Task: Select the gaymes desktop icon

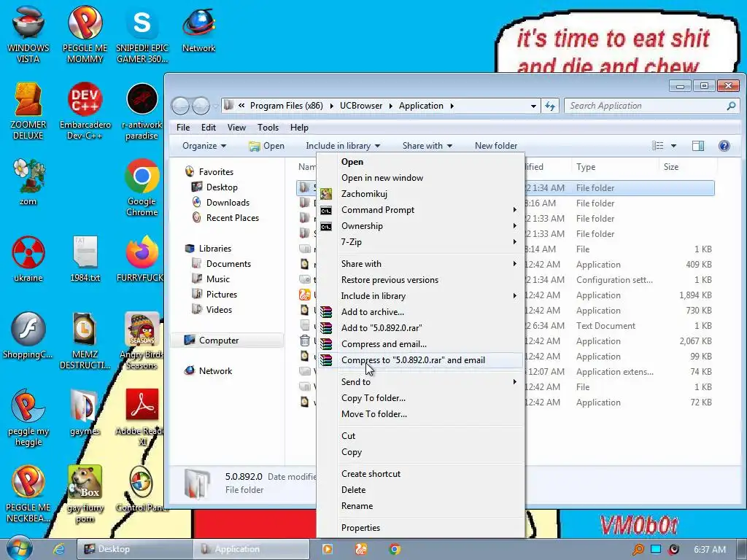Action: coord(85,413)
